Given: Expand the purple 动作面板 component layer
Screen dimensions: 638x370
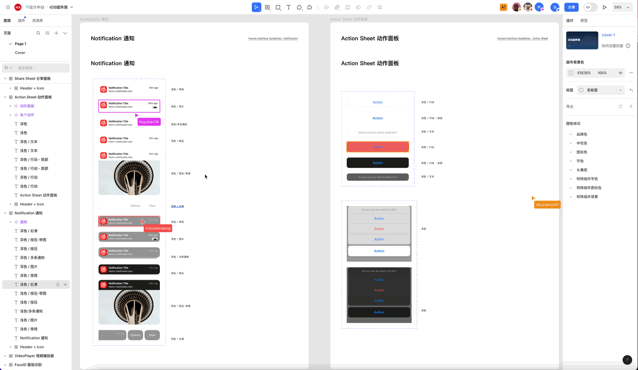Looking at the screenshot, I should (x=11, y=106).
